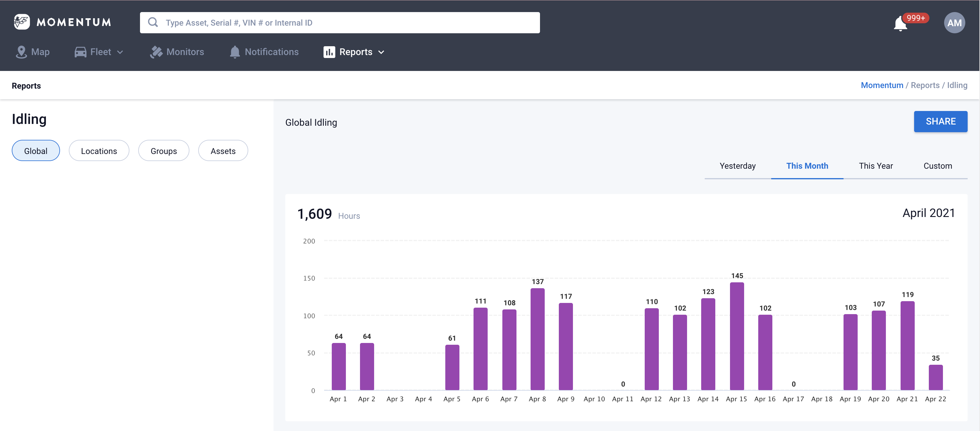Click the Monitors satellite icon
980x431 pixels.
[x=156, y=52]
